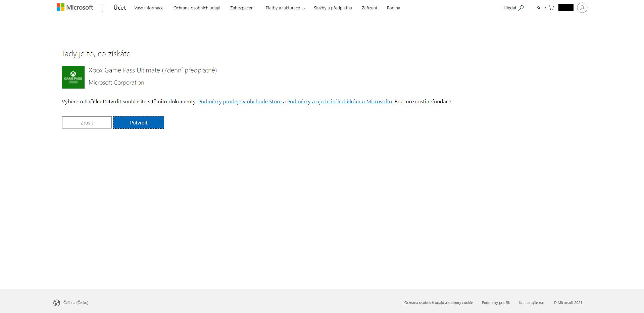Open Podmínky prodeje v obchodě Store
644x313 pixels.
click(240, 101)
